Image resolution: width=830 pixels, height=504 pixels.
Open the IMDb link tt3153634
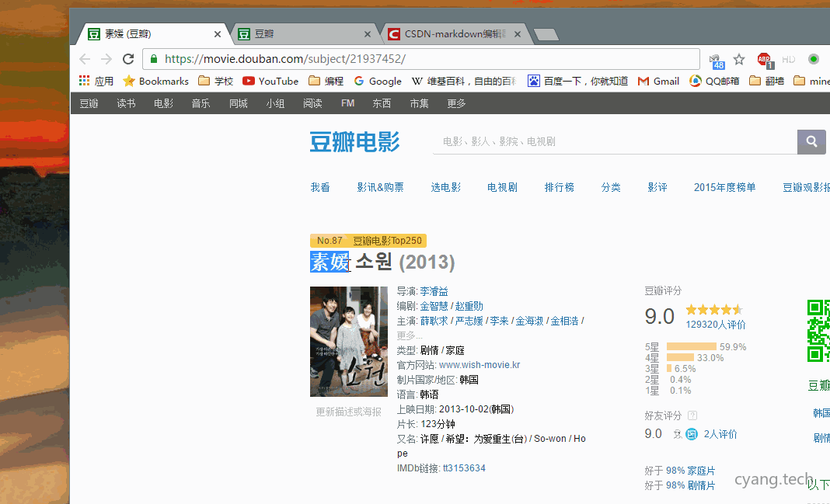tap(463, 468)
